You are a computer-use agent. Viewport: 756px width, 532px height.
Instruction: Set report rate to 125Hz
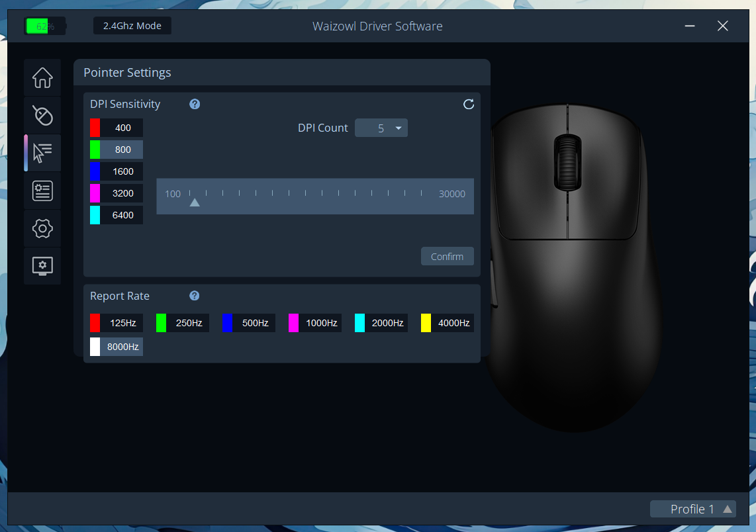(x=117, y=323)
